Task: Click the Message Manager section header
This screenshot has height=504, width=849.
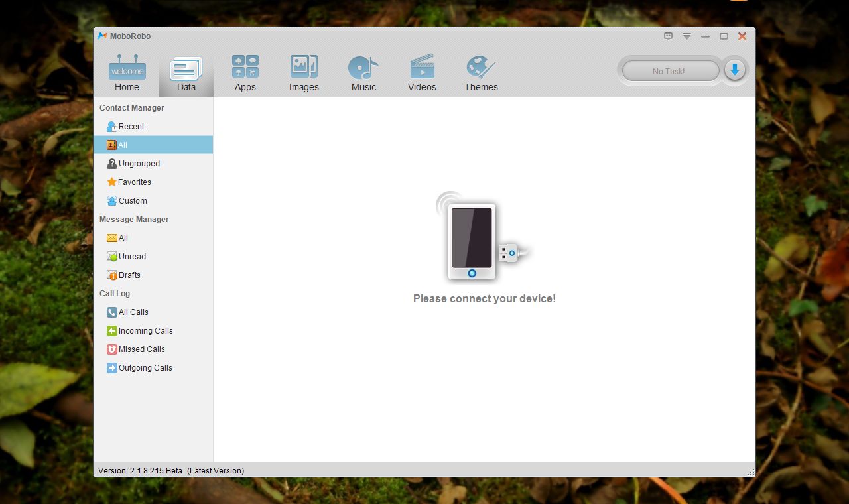Action: click(134, 219)
